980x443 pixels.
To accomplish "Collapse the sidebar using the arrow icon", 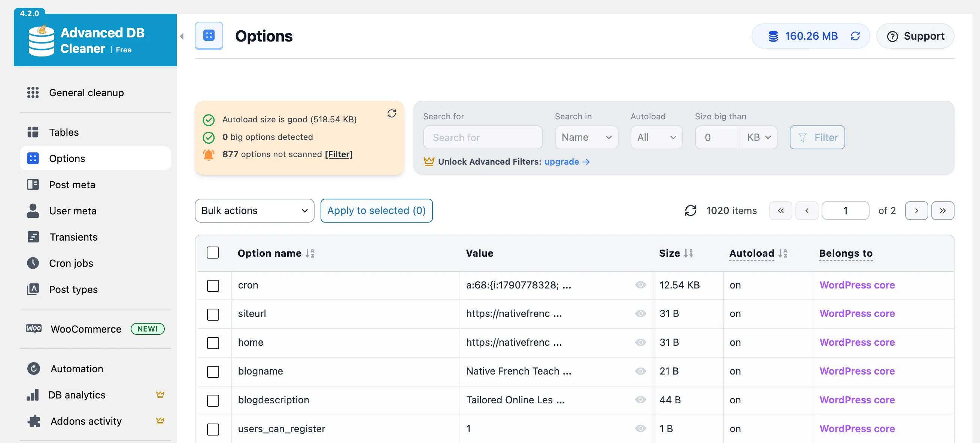I will (182, 36).
